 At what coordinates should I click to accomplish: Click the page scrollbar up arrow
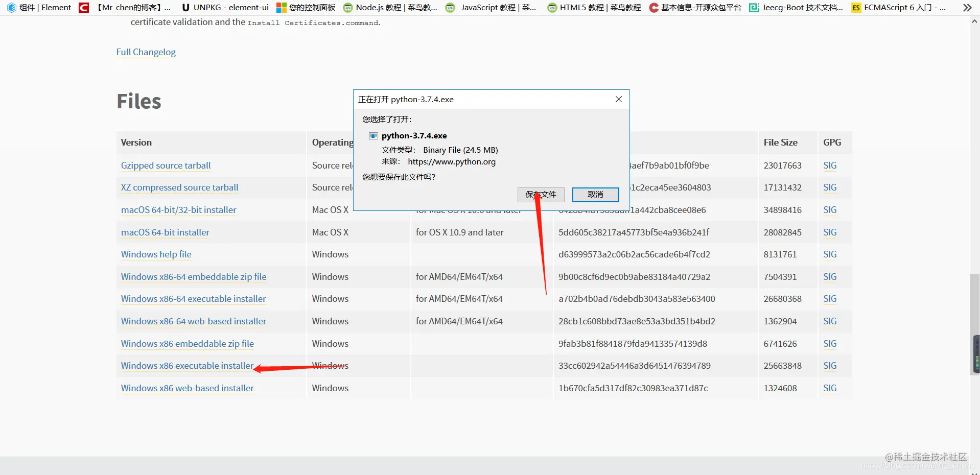pyautogui.click(x=975, y=21)
